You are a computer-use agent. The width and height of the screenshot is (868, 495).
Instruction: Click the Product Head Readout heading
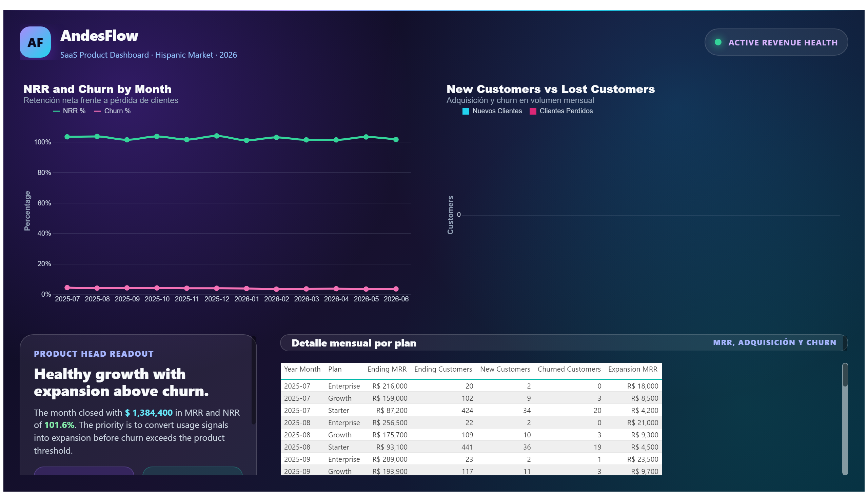point(94,354)
